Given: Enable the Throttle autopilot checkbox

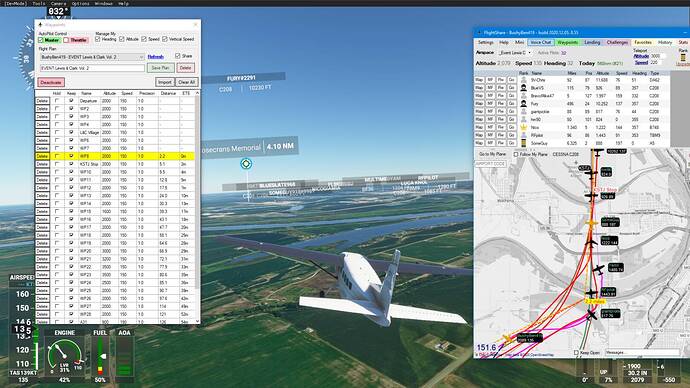Looking at the screenshot, I should point(66,40).
